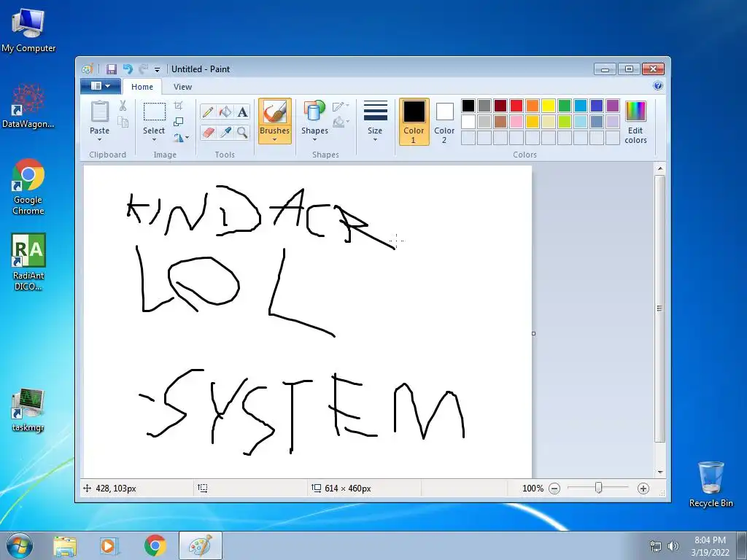Pick the dark red color swatch

coord(500,106)
